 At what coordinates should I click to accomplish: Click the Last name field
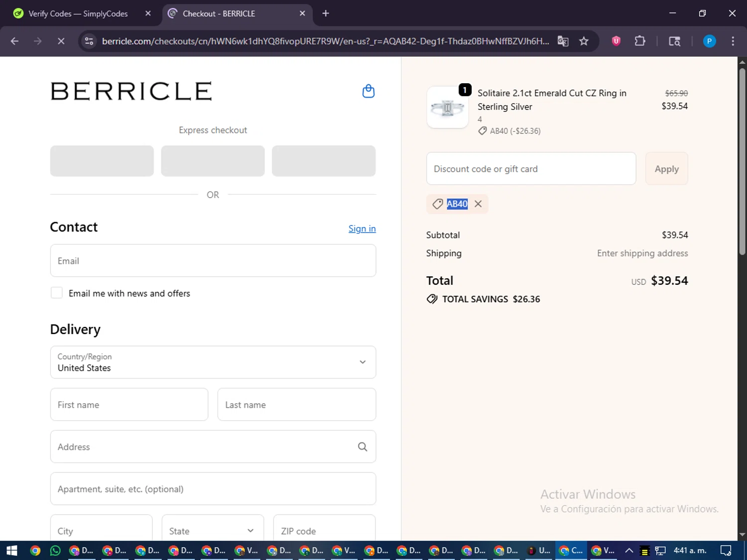pos(296,405)
